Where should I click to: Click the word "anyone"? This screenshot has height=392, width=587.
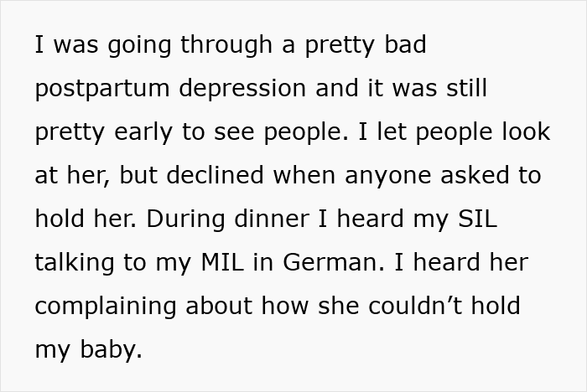(x=387, y=177)
